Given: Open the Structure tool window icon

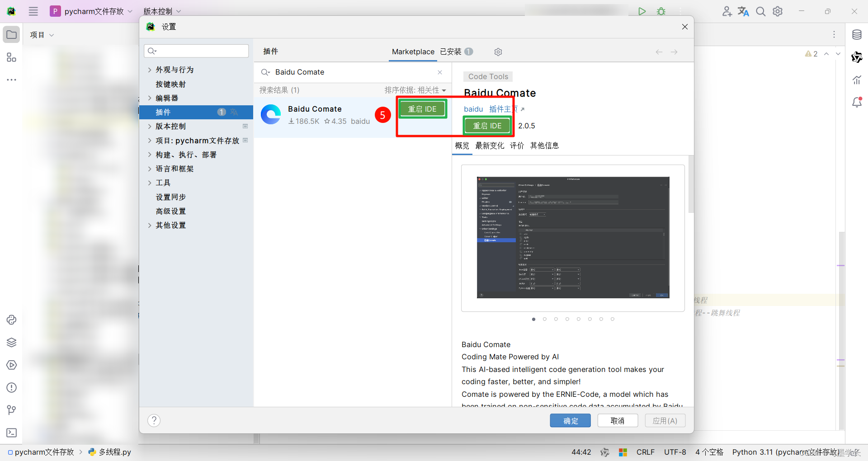Looking at the screenshot, I should coord(11,57).
